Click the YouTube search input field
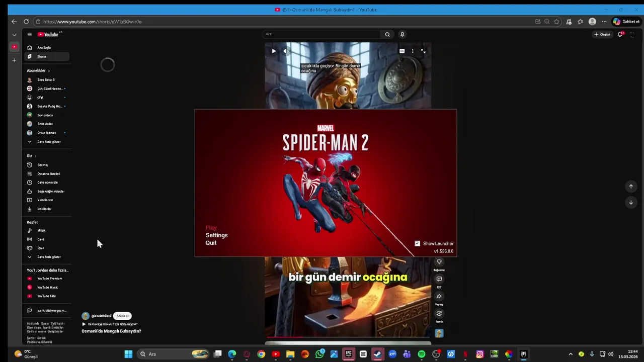 click(x=321, y=34)
